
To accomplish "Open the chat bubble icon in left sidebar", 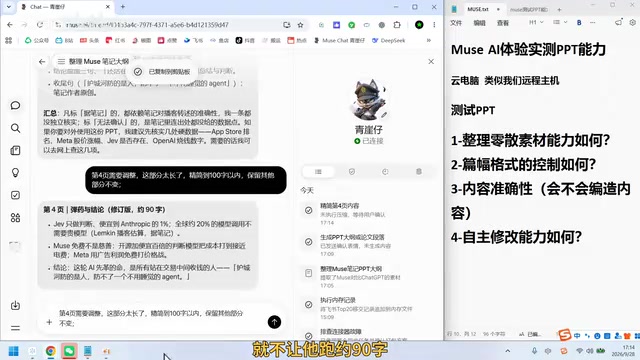I will point(16,106).
